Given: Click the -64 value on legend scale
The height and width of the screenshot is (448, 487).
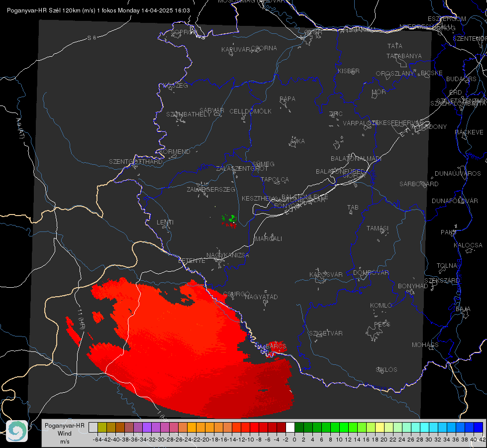Looking at the screenshot, I should tap(97, 440).
